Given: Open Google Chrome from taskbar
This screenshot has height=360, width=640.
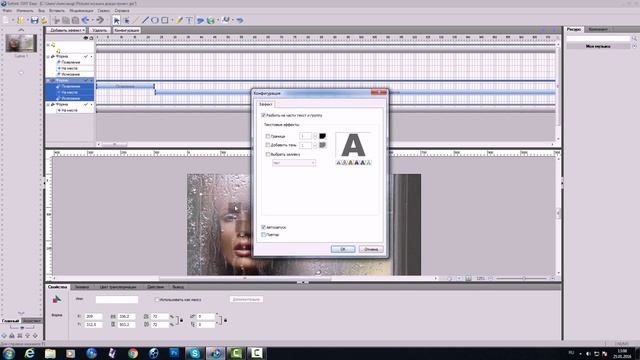Looking at the screenshot, I should [133, 353].
